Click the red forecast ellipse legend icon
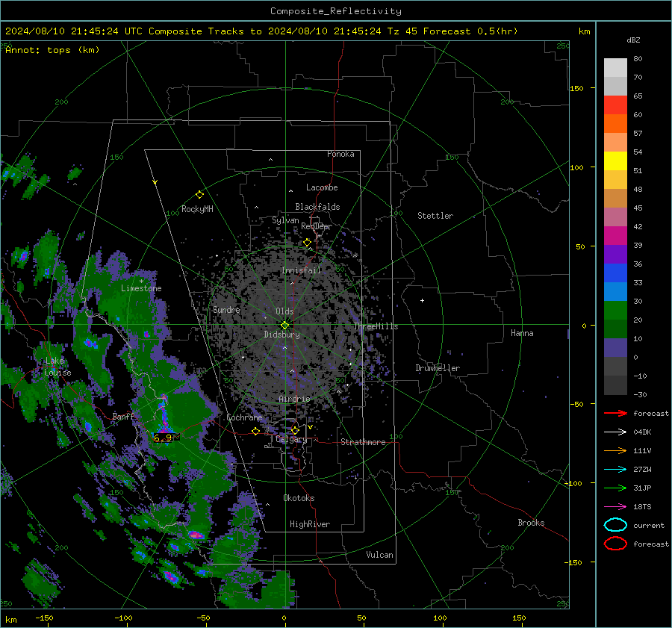Image resolution: width=672 pixels, height=628 pixels. pyautogui.click(x=615, y=544)
